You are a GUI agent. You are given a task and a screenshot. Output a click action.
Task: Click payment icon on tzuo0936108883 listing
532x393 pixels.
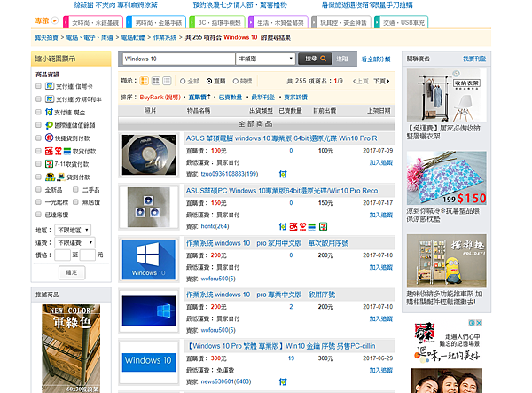[283, 174]
